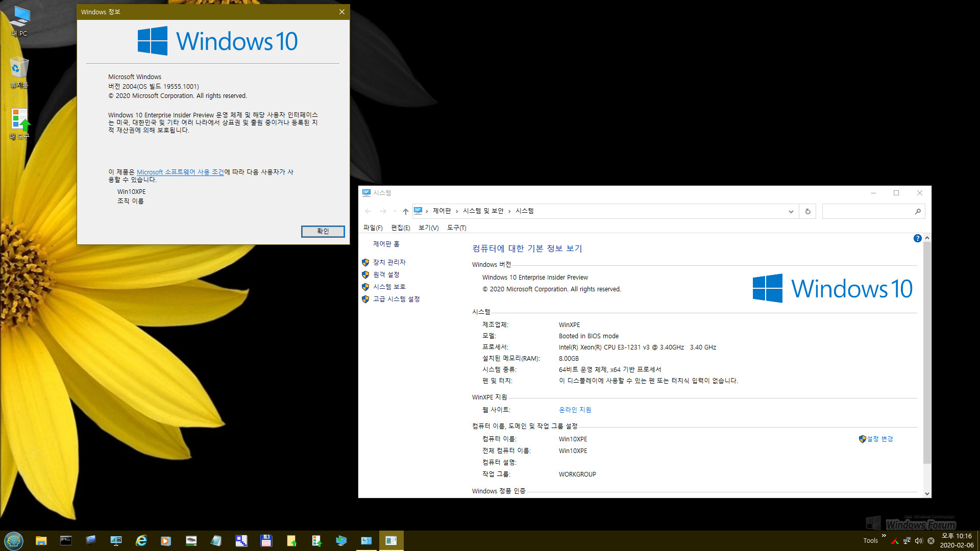The image size is (980, 551).
Task: Open recent locations dropdown beside forward arrow
Action: tap(395, 211)
